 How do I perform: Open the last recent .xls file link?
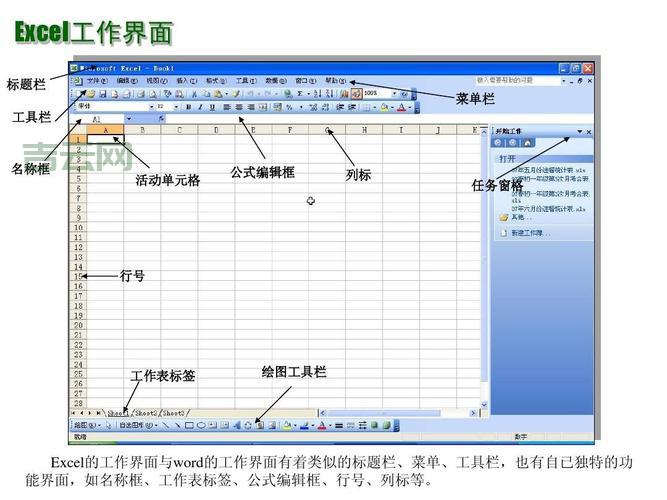tap(548, 209)
